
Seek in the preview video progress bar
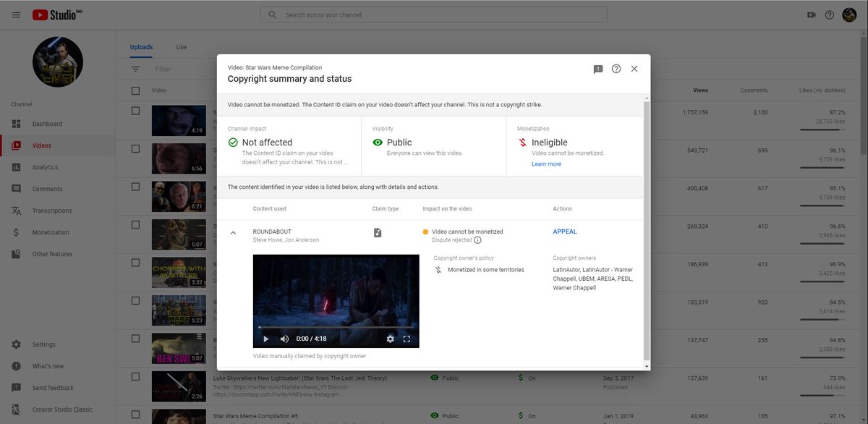pyautogui.click(x=336, y=327)
